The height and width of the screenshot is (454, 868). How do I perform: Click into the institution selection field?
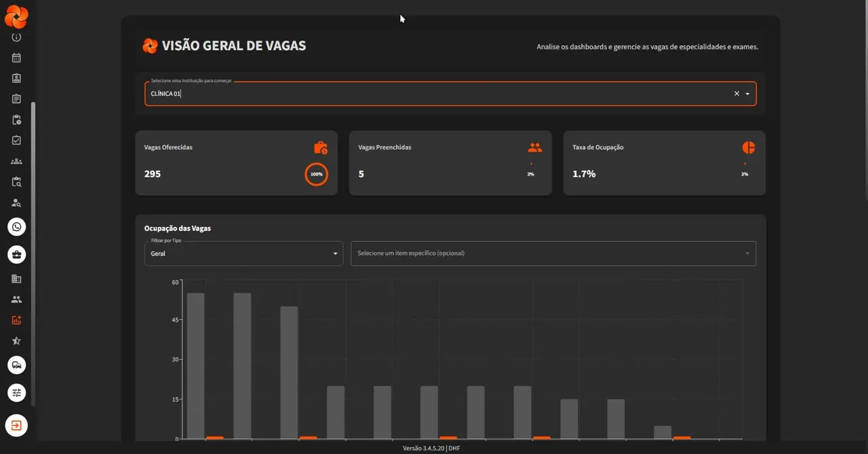pos(450,94)
